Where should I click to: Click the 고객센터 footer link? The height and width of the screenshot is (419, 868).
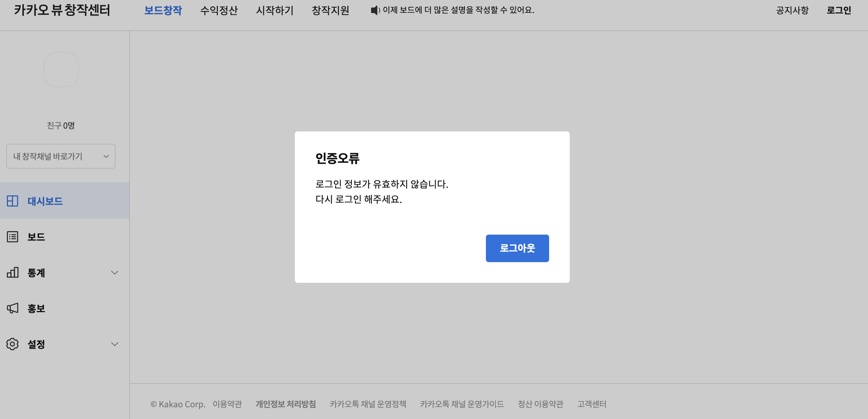click(592, 404)
